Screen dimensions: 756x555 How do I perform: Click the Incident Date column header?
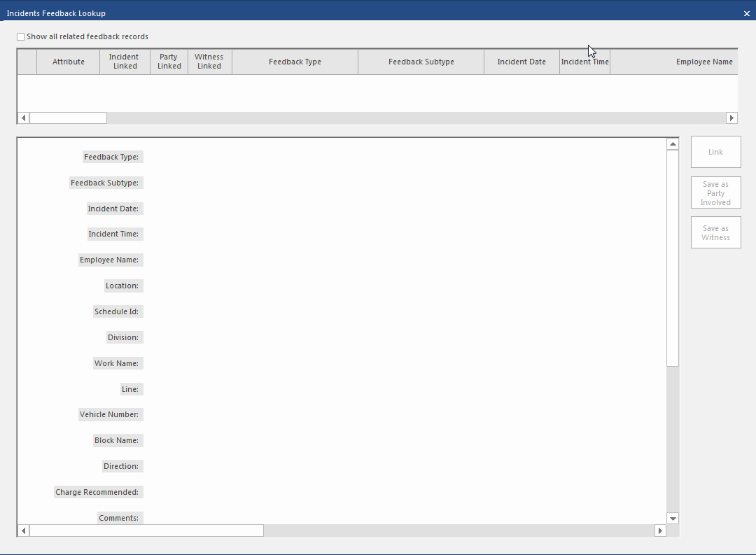coord(521,62)
